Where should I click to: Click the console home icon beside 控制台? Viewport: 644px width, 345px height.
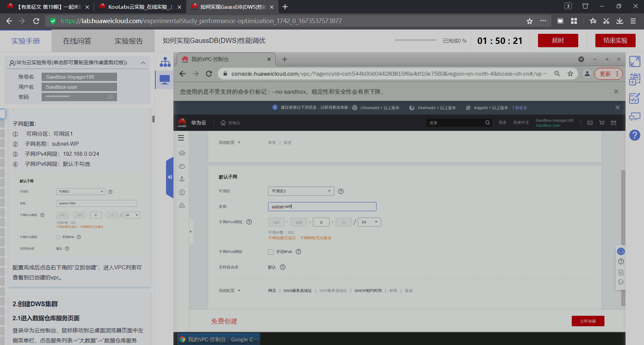[223, 123]
